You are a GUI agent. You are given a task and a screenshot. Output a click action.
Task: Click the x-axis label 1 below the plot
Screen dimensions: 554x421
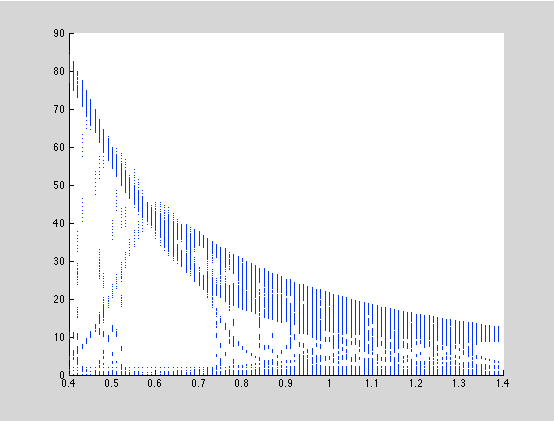pyautogui.click(x=329, y=383)
